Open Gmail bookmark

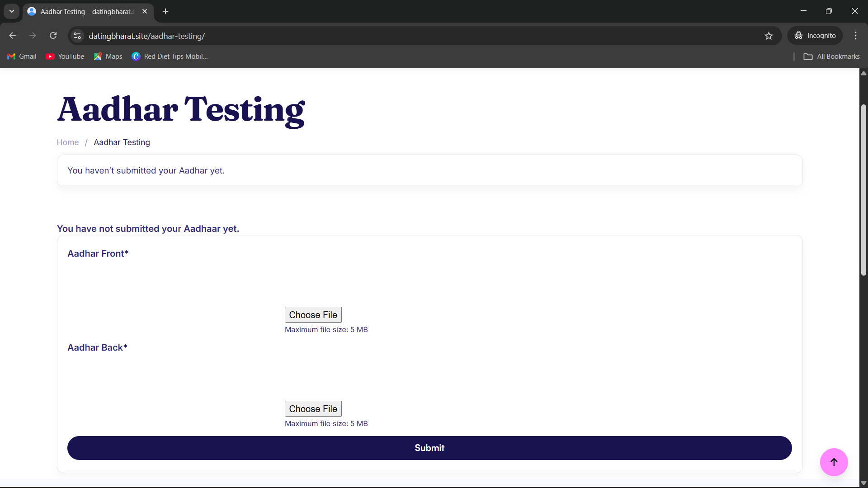click(22, 56)
